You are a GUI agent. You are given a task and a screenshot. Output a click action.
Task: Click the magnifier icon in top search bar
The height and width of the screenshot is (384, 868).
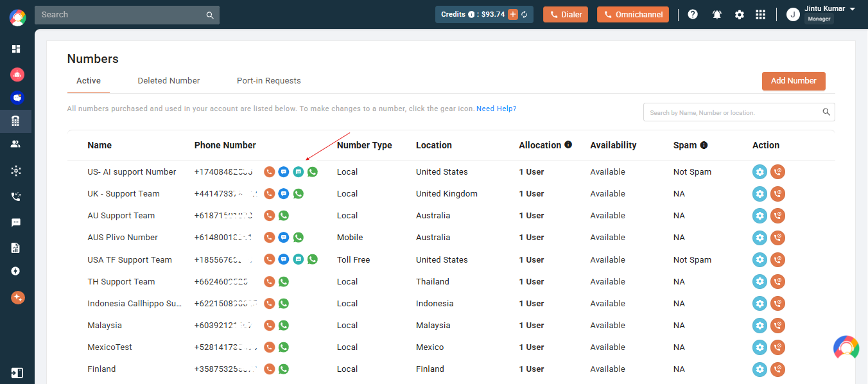pos(210,15)
